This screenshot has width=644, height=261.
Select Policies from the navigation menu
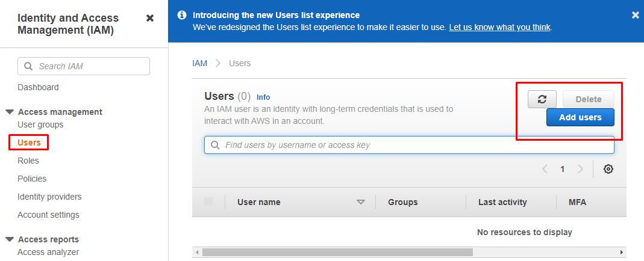(32, 179)
